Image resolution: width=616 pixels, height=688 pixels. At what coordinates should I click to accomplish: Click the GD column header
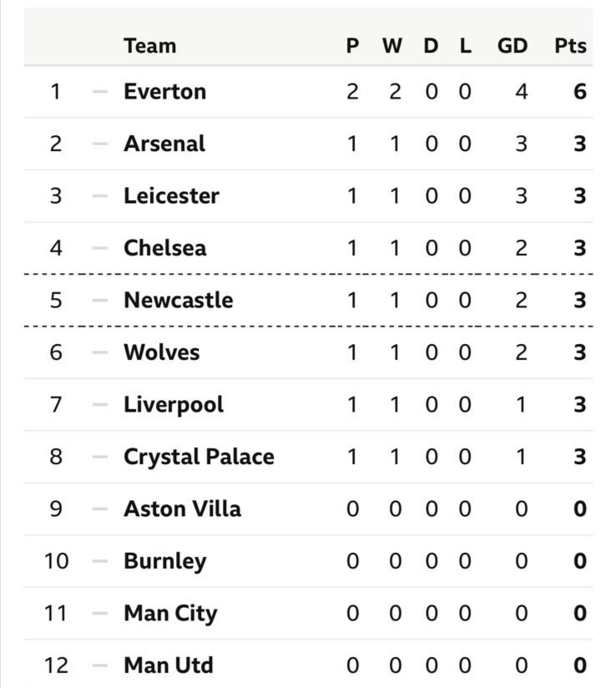pyautogui.click(x=512, y=46)
